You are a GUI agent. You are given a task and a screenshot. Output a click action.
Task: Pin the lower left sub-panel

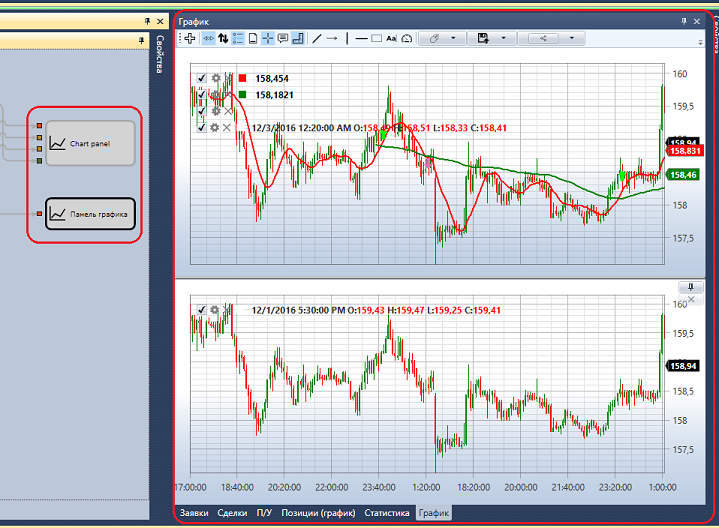141,41
